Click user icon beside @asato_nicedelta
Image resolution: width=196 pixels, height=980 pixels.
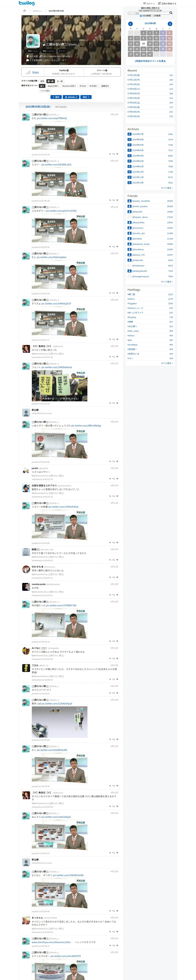pos(129,201)
